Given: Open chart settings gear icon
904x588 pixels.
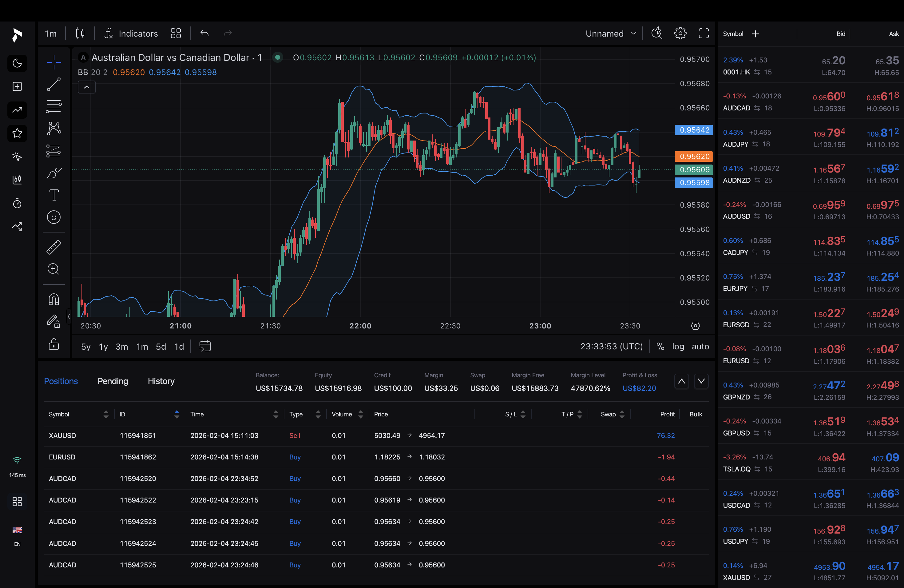Looking at the screenshot, I should coord(680,34).
